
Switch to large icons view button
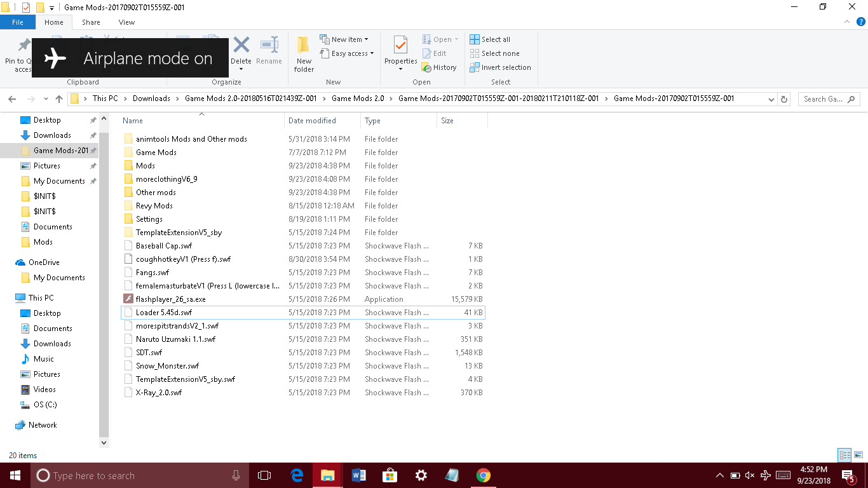click(857, 455)
